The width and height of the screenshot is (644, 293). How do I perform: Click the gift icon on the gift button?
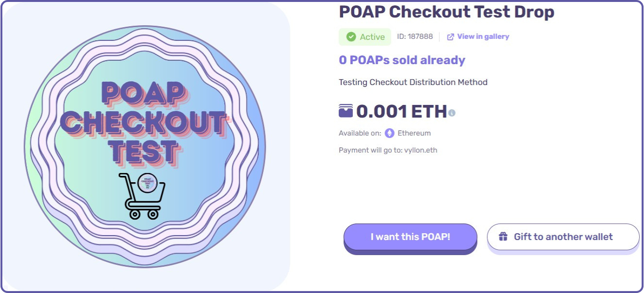tap(503, 237)
